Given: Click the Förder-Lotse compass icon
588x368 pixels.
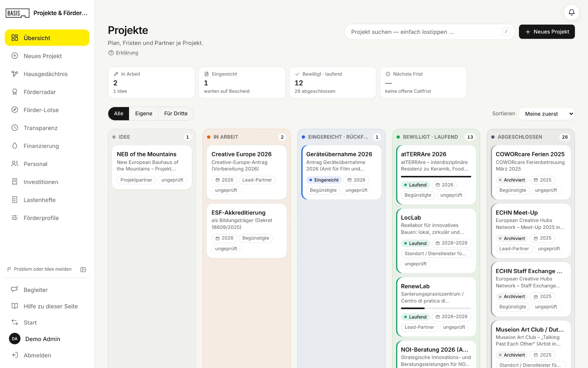Looking at the screenshot, I should (x=15, y=110).
